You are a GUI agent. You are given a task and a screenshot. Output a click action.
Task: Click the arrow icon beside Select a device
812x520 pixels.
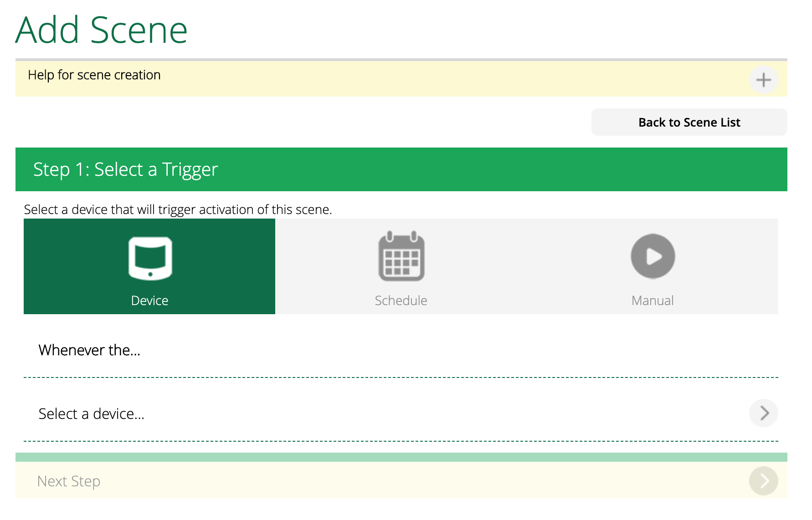(763, 413)
